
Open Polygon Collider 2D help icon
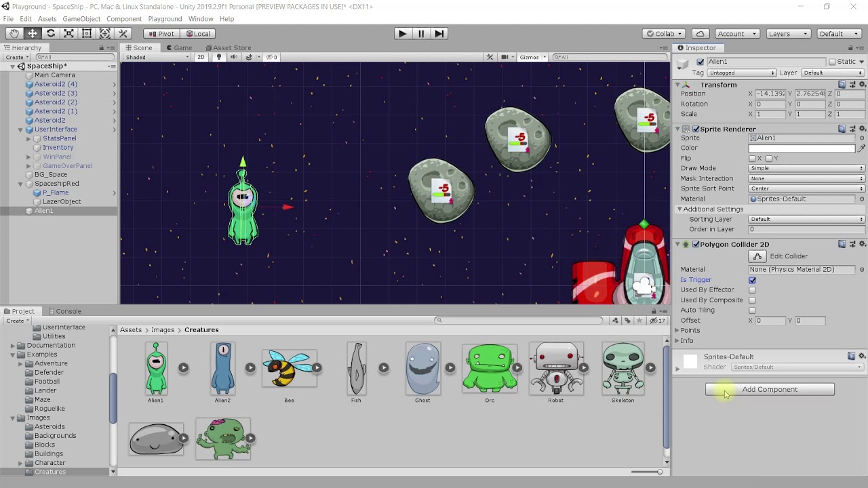coord(842,244)
